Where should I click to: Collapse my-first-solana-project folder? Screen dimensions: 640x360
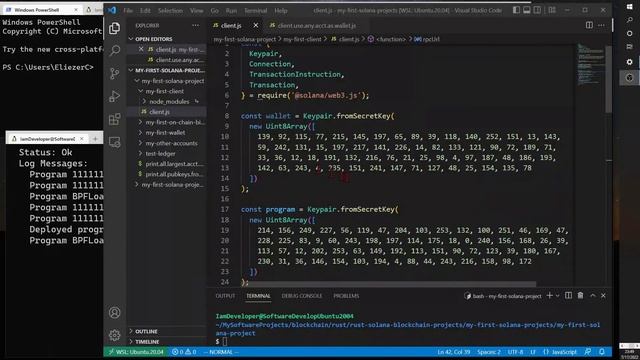(167, 81)
